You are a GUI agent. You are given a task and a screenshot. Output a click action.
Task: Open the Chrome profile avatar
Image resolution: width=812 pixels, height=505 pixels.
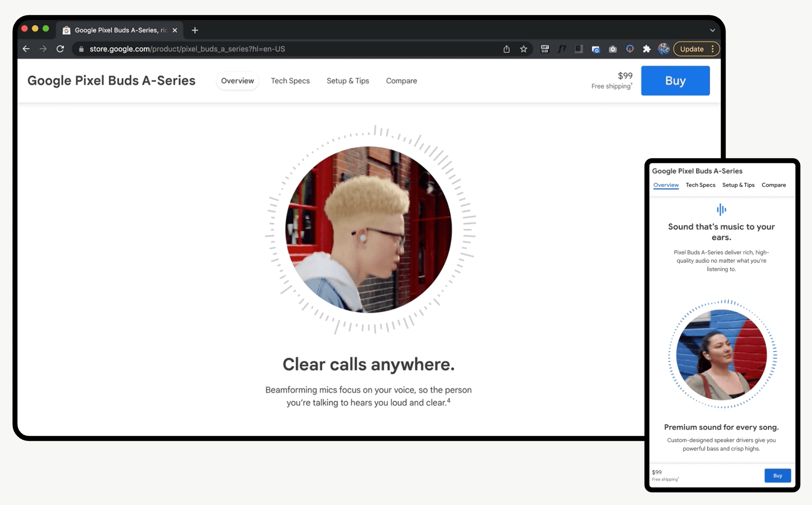[664, 49]
